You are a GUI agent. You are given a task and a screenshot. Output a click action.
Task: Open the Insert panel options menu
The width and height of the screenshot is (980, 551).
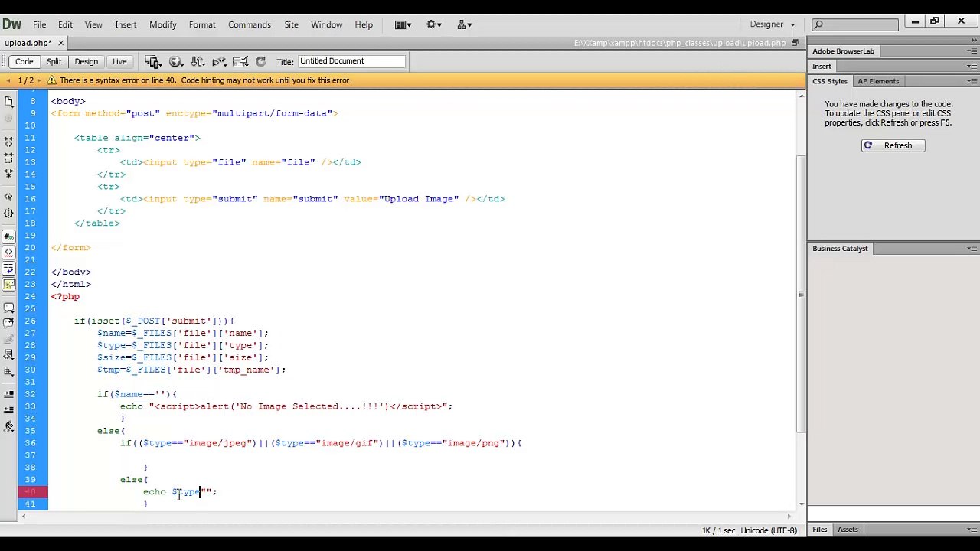[972, 67]
